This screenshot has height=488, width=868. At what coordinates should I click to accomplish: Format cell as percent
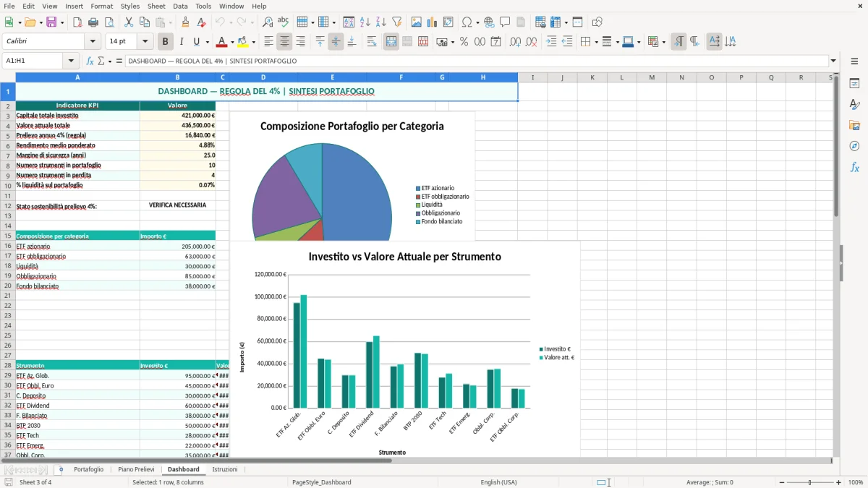coord(464,42)
